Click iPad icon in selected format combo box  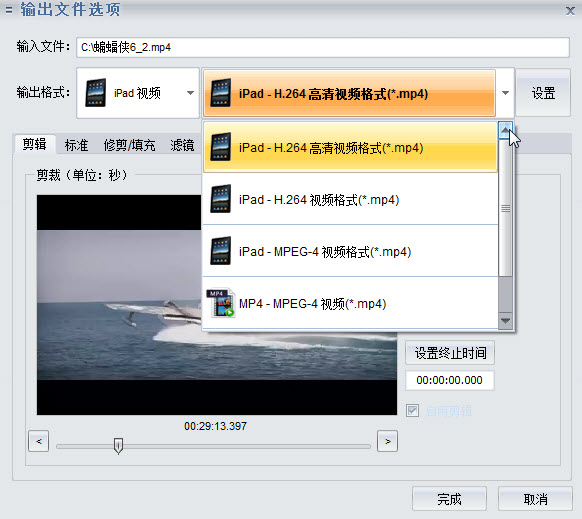coord(221,93)
